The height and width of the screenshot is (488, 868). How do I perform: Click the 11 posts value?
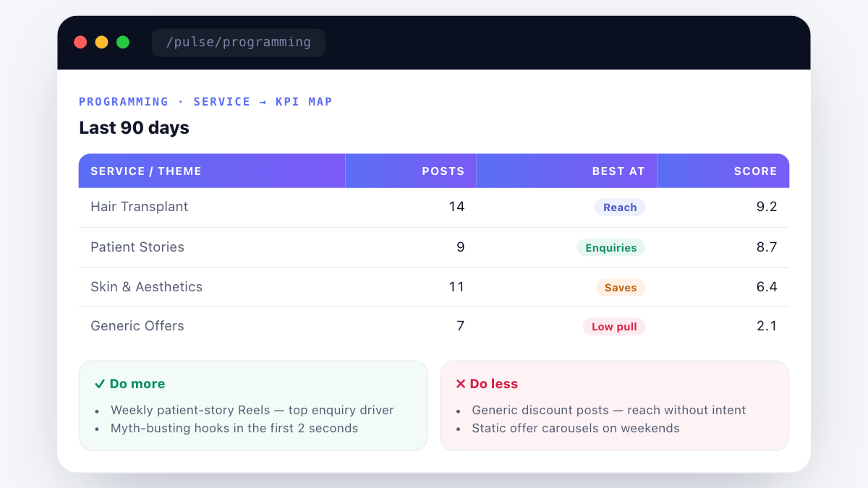point(456,287)
